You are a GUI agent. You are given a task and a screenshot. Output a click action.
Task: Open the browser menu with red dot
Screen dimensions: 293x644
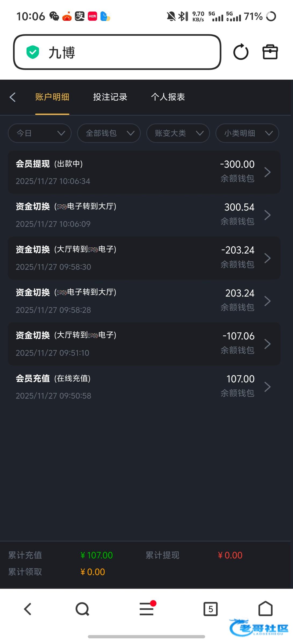[147, 609]
